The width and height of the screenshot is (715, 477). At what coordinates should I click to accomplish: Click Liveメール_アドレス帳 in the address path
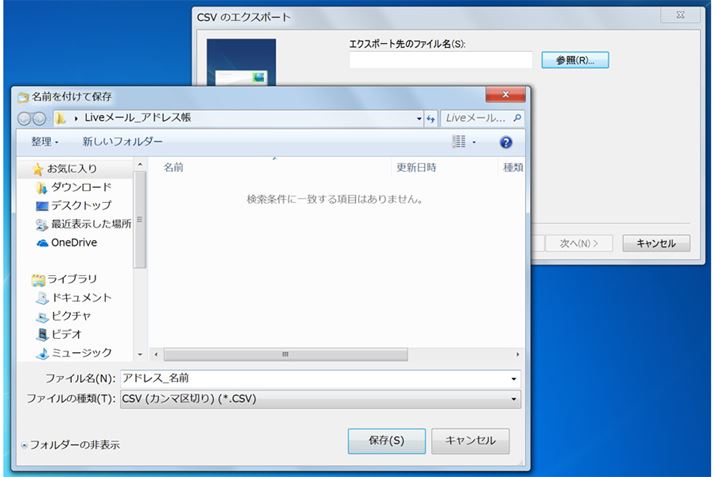138,118
